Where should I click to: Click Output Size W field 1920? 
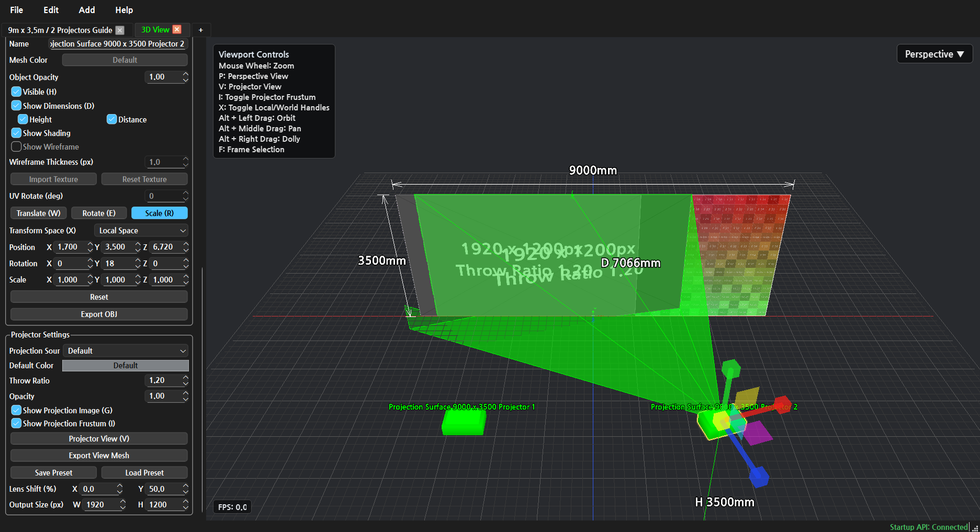pos(101,504)
